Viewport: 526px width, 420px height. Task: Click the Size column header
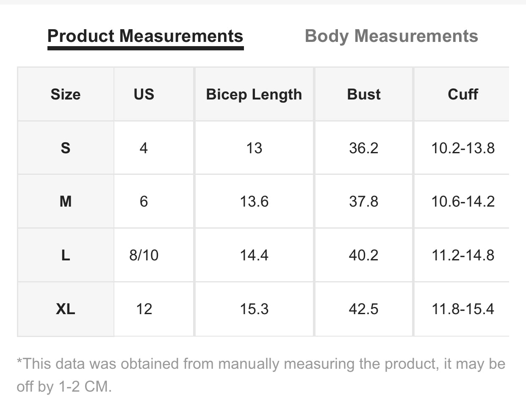tap(66, 94)
